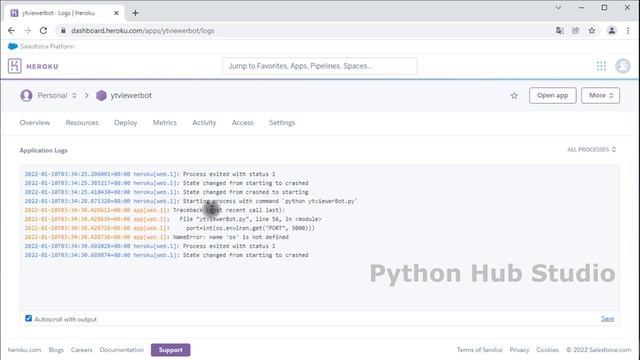Expand the Personal account switcher

click(49, 96)
